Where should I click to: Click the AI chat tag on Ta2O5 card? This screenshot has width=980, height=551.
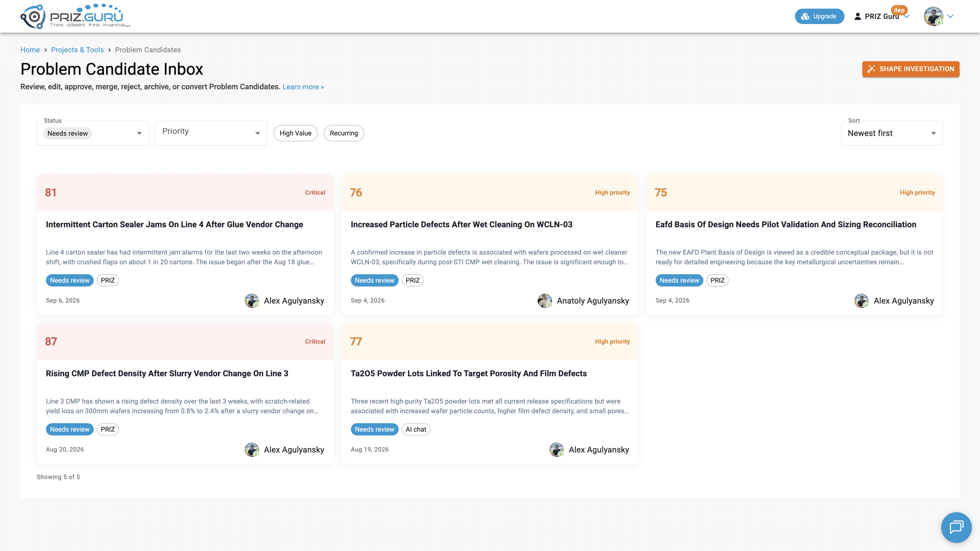(416, 429)
